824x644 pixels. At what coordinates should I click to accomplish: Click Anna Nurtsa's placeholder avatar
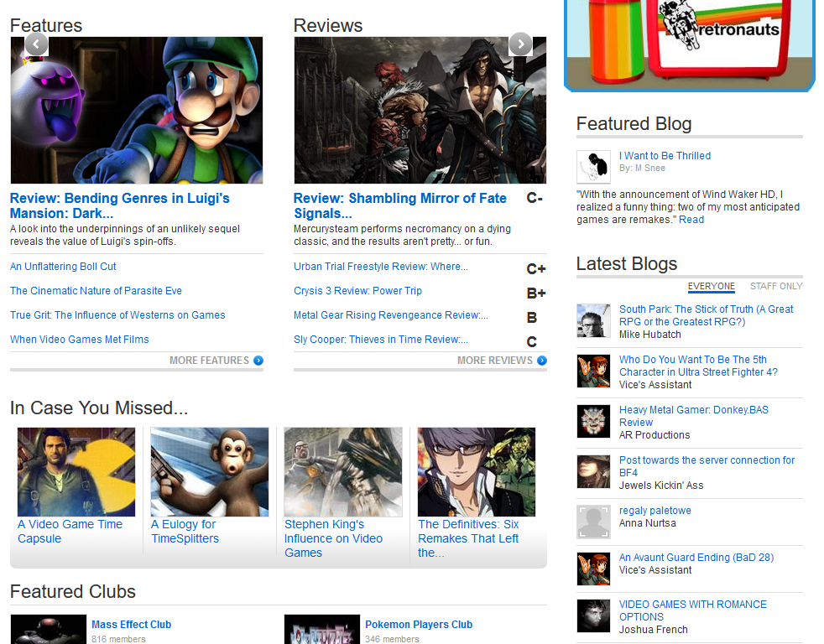tap(594, 522)
